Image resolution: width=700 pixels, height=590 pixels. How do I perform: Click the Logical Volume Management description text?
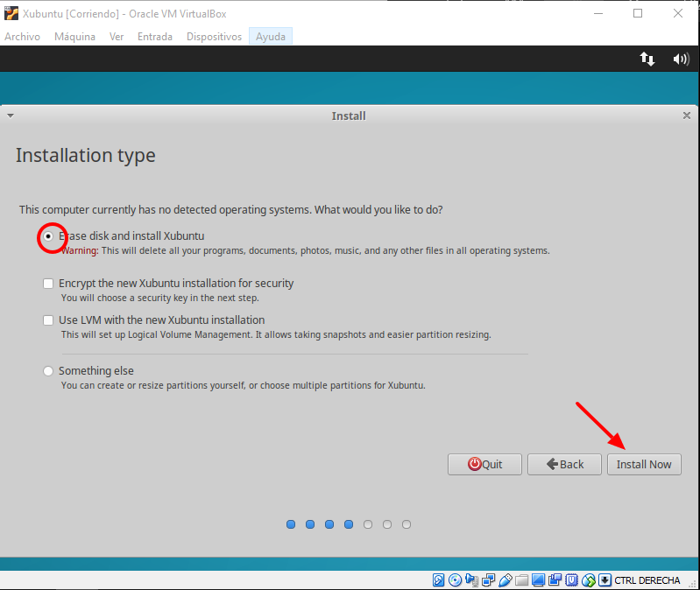pyautogui.click(x=276, y=334)
